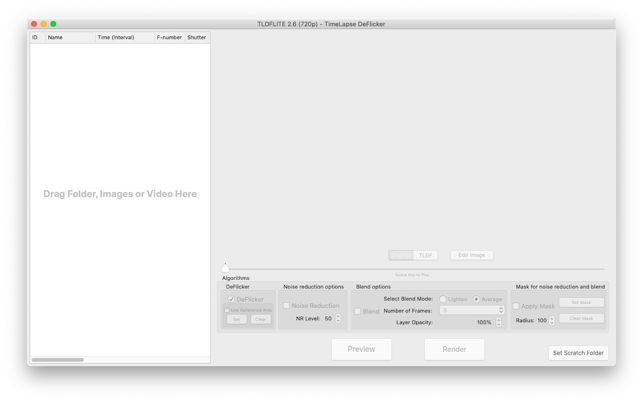Click the Set Mask button
Image resolution: width=643 pixels, height=402 pixels.
(581, 302)
